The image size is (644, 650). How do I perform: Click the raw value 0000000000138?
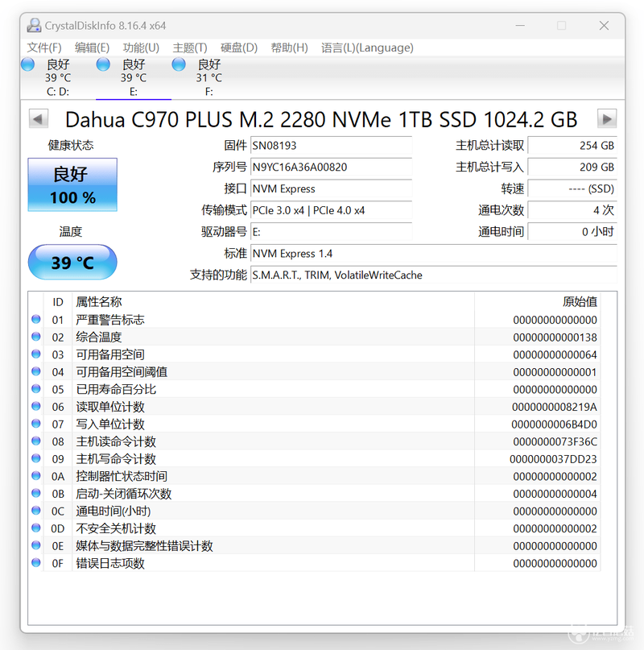[555, 337]
